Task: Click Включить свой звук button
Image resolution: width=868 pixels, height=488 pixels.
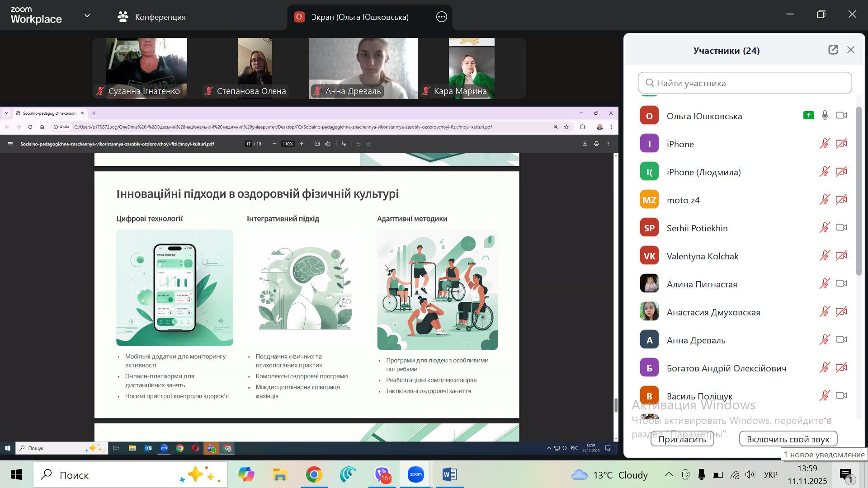Action: click(x=788, y=439)
